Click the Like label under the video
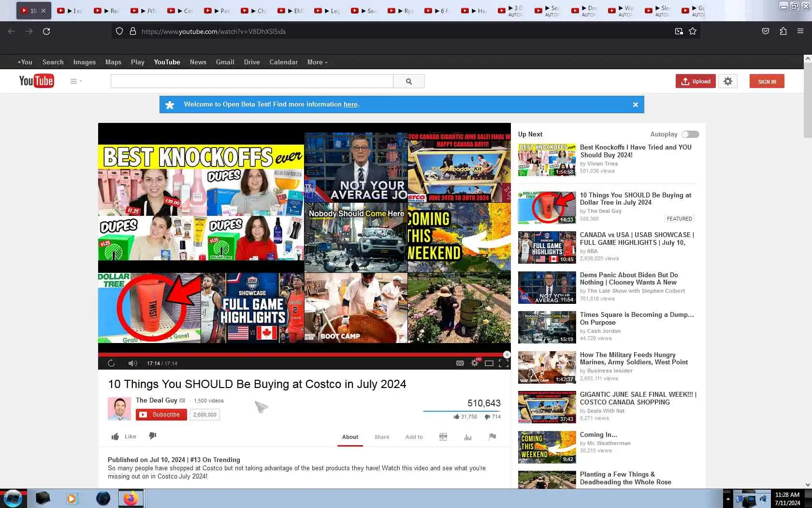Screen dimensions: 812x508 [x=130, y=436]
